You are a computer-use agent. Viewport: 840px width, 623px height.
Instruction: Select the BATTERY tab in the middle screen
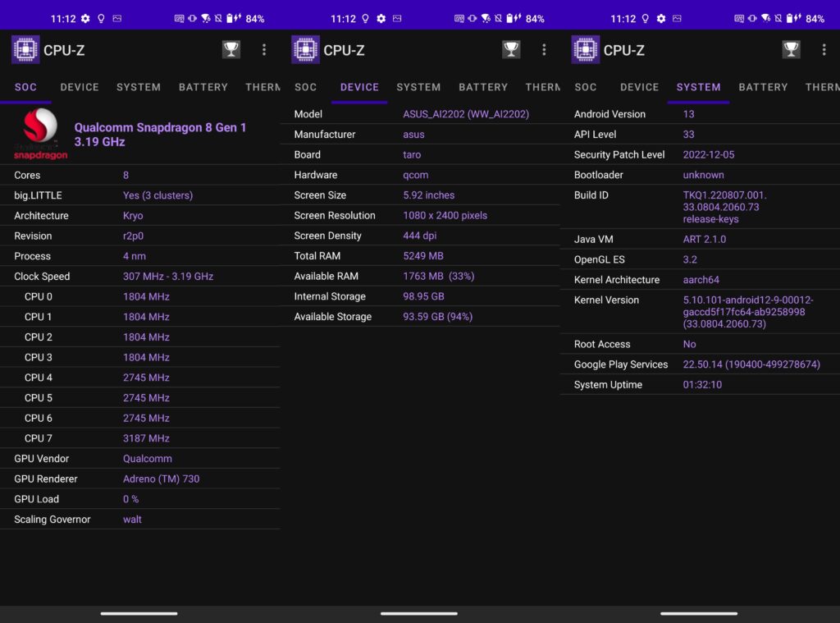(483, 87)
